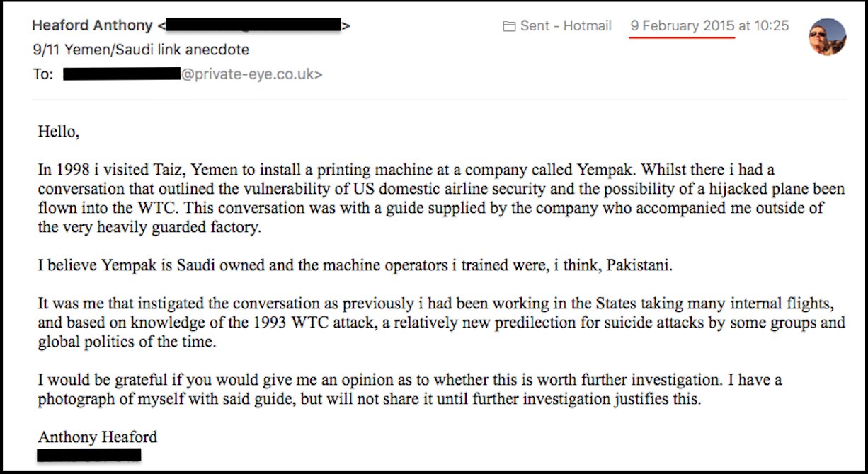This screenshot has height=474, width=868.
Task: Click the subject line about Yemen/Saudi link
Action: click(140, 50)
